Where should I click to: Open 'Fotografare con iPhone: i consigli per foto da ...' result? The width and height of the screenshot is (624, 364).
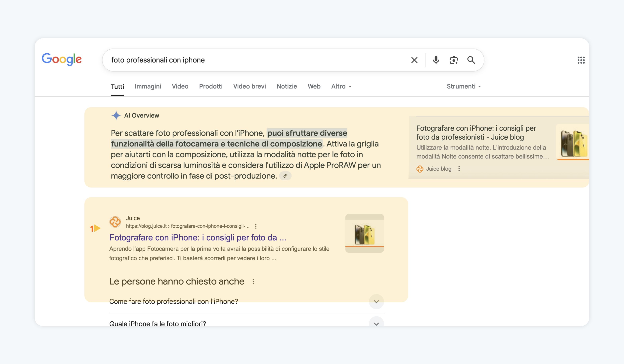(198, 238)
